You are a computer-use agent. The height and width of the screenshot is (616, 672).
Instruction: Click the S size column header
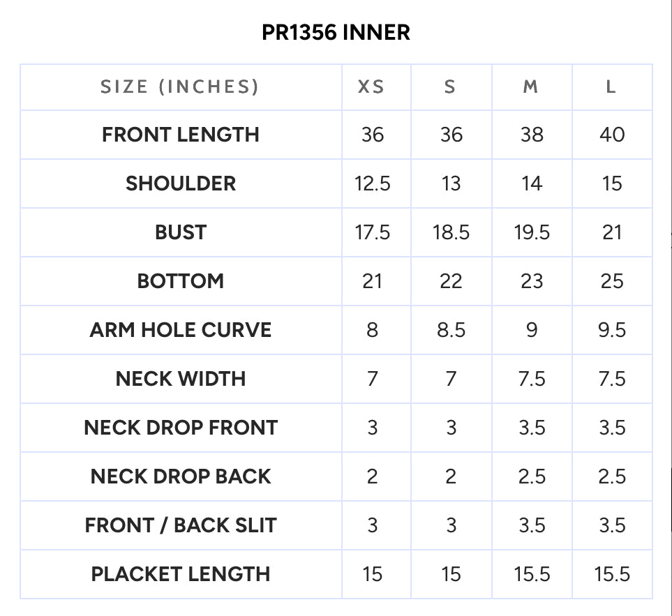pyautogui.click(x=449, y=87)
